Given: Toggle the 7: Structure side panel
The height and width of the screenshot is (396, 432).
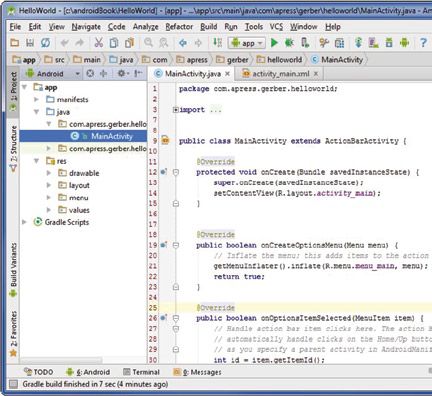Looking at the screenshot, I should 13,149.
